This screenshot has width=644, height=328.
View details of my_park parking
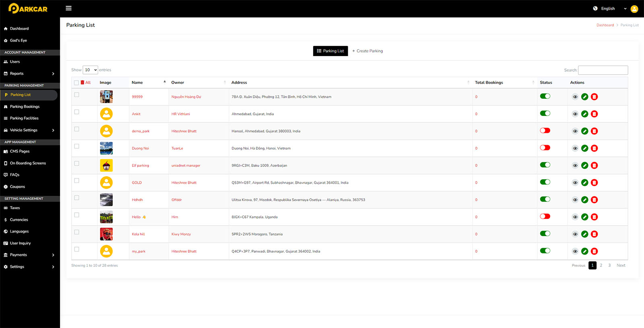575,251
